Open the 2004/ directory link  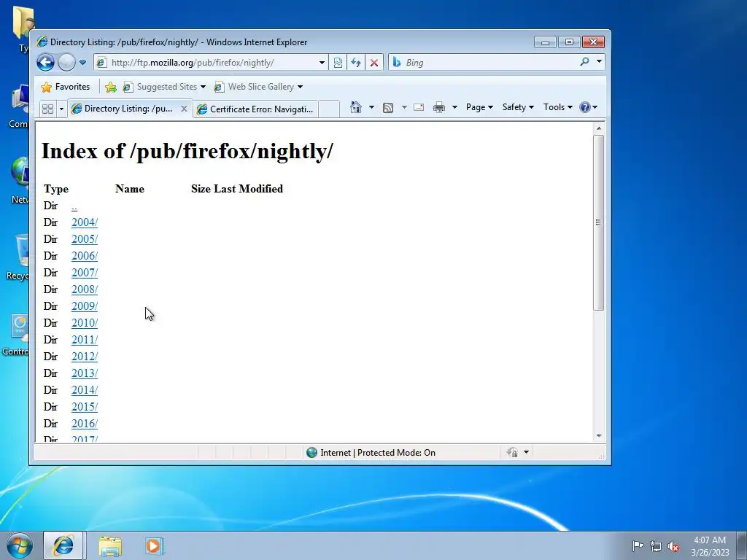point(85,222)
